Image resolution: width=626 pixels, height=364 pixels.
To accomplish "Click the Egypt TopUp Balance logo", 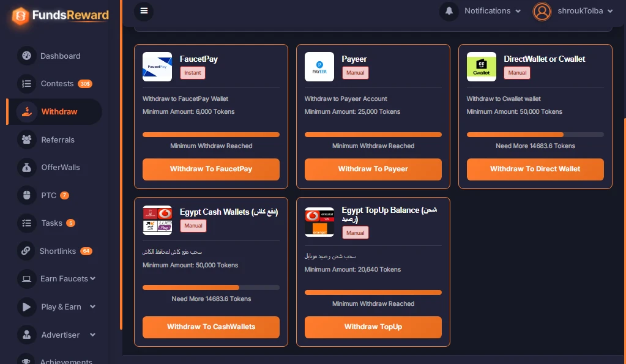I will point(319,222).
